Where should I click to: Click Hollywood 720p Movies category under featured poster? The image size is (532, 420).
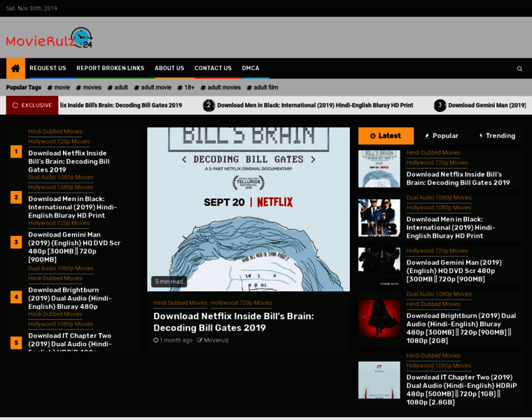tap(241, 302)
